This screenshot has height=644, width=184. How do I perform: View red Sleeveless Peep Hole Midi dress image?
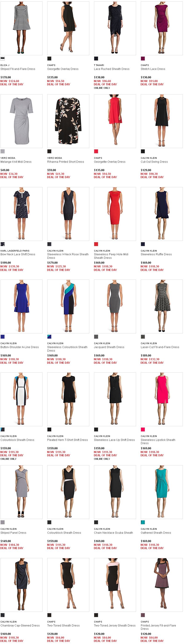[x=115, y=214]
